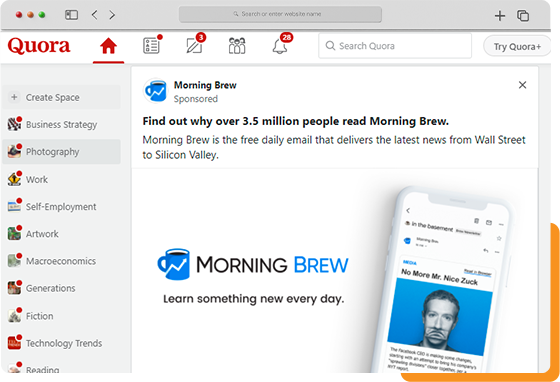Click the Macroeconomics space thumbnail icon
560x382 pixels.
coord(14,261)
